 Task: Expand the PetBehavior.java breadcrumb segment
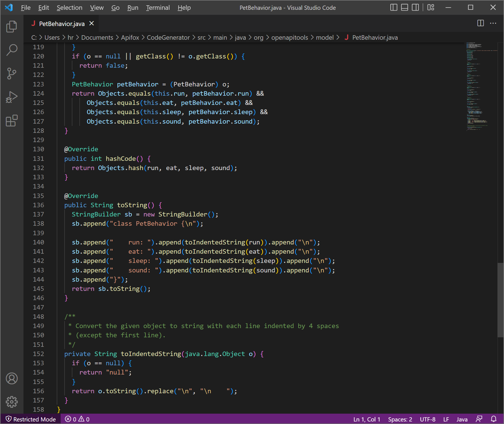pyautogui.click(x=375, y=37)
